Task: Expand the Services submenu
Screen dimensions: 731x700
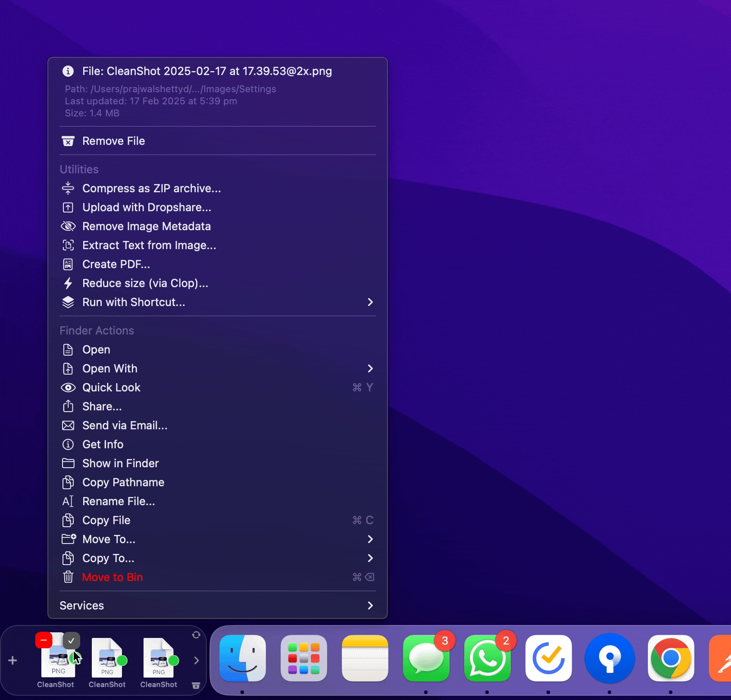Action: (218, 606)
